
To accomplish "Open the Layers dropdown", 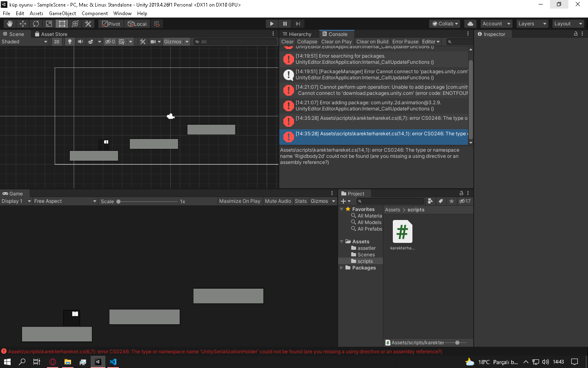I will point(532,24).
